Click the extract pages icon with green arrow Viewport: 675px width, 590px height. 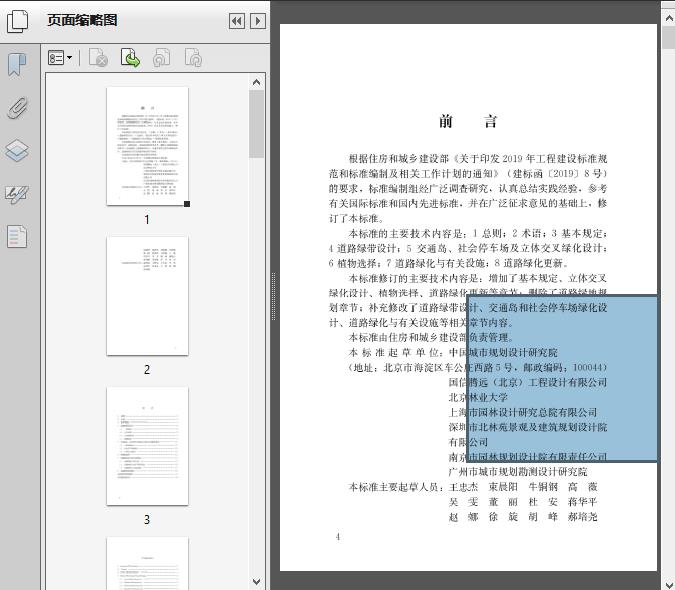point(130,59)
